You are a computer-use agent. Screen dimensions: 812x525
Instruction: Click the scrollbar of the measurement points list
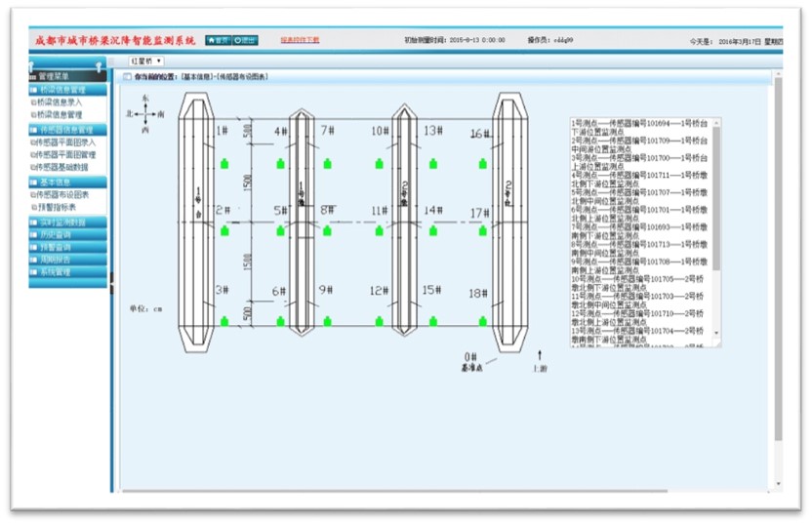[717, 195]
